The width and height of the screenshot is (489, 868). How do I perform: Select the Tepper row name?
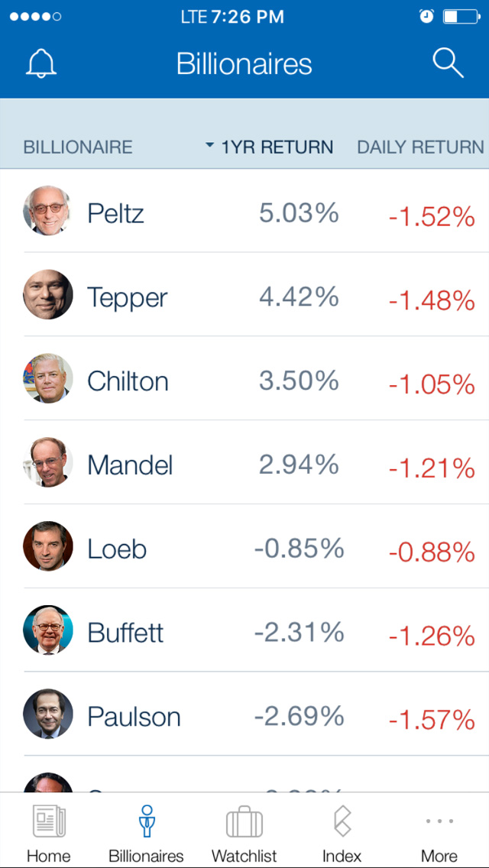coord(127,297)
